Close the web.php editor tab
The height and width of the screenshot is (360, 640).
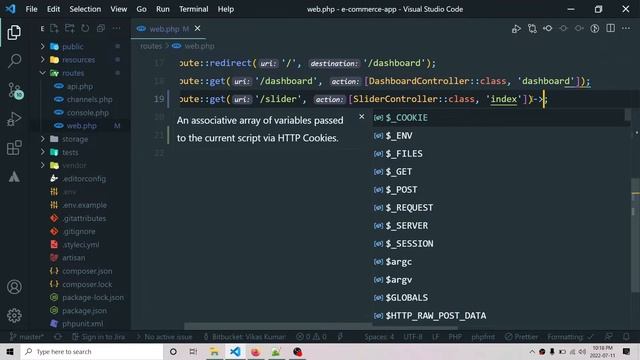pyautogui.click(x=198, y=28)
